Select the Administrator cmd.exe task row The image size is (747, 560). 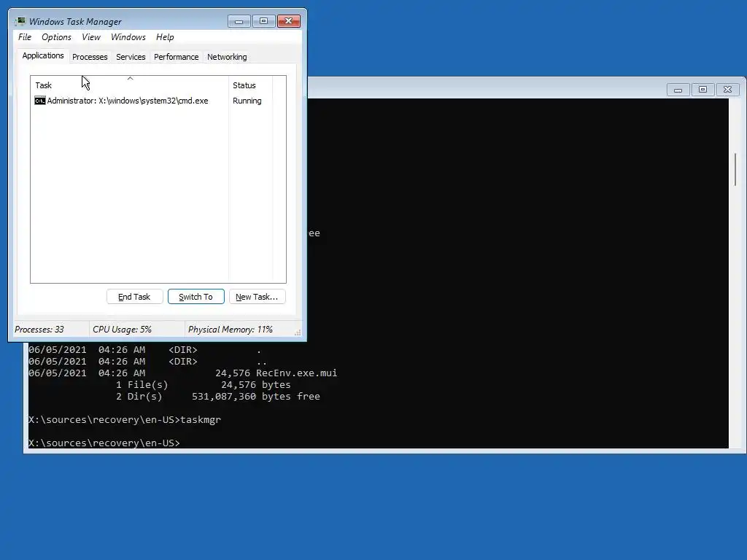[152, 101]
